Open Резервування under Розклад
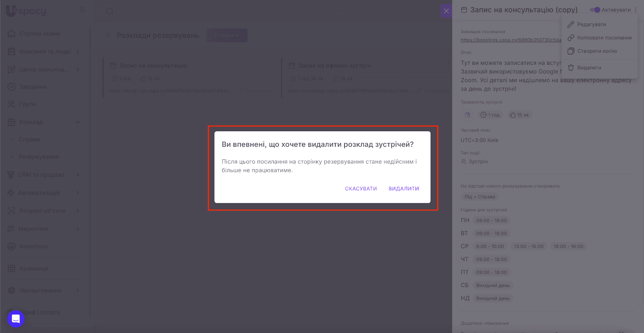The height and width of the screenshot is (333, 644). (x=39, y=157)
